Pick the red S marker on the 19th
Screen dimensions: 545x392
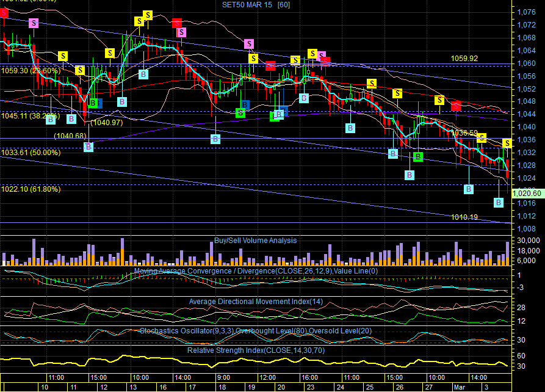pos(270,66)
